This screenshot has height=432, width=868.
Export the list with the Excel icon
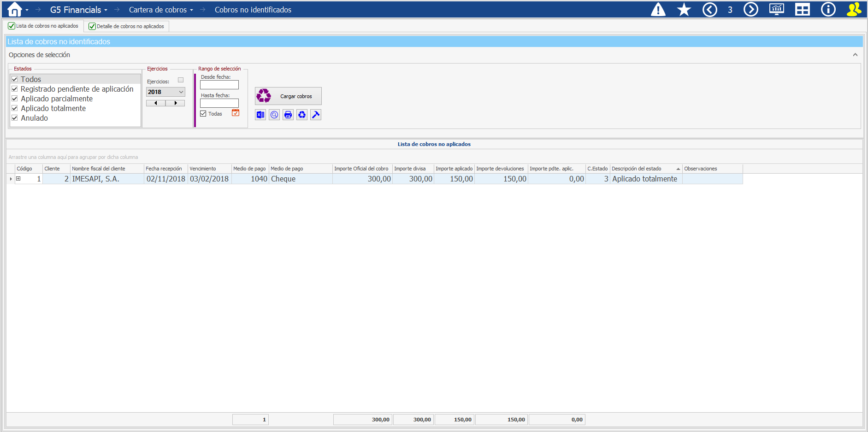click(x=260, y=115)
